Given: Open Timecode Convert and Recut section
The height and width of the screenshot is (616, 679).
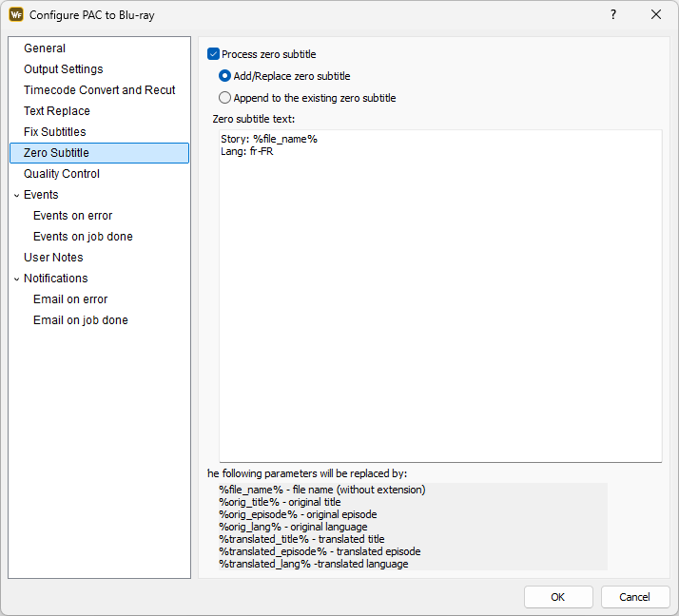Looking at the screenshot, I should click(99, 90).
